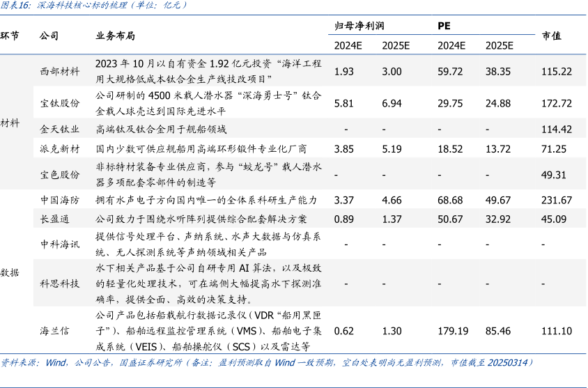Screen dimensions: 588x388
Task: Select the 业务布局 column header
Action: pyautogui.click(x=115, y=36)
